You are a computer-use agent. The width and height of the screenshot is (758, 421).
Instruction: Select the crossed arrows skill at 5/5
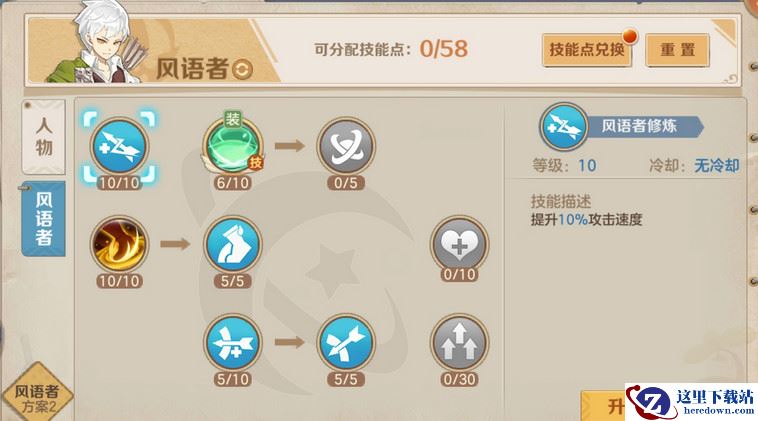coord(346,342)
